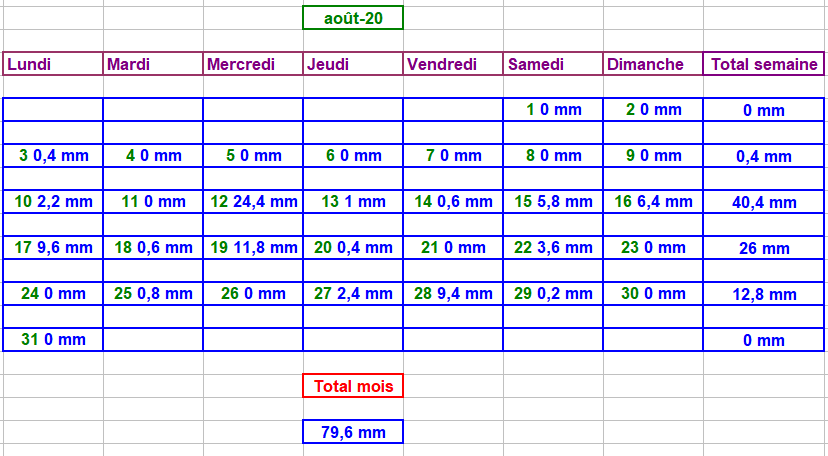Image resolution: width=828 pixels, height=456 pixels.
Task: Select the 40,4 mm weekly total cell
Action: [764, 202]
